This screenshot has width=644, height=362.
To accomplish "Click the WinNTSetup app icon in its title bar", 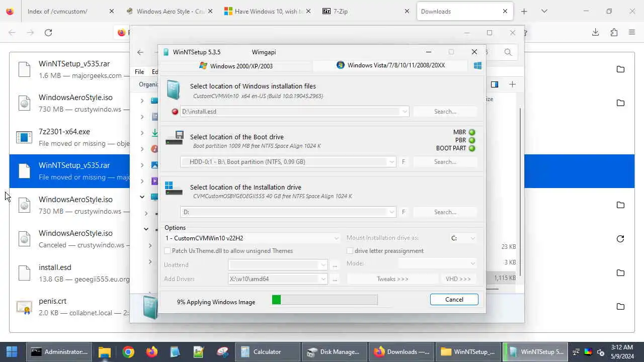I will [x=166, y=52].
